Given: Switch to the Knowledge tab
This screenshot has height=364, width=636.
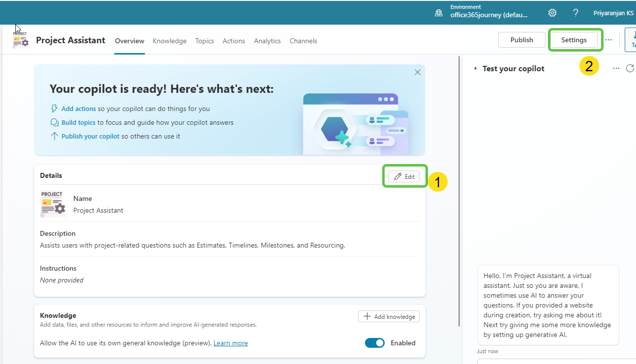Looking at the screenshot, I should [169, 41].
